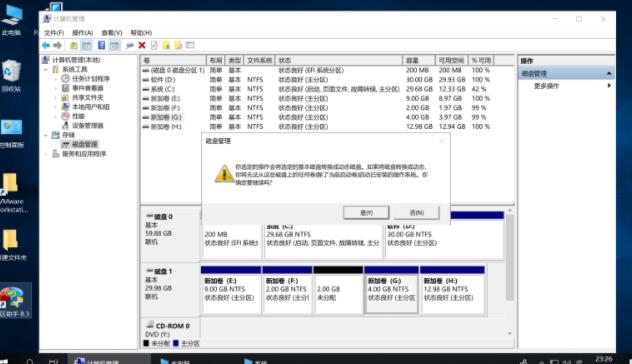
Task: Select 本地用户和组 in the console tree
Action: [x=91, y=107]
